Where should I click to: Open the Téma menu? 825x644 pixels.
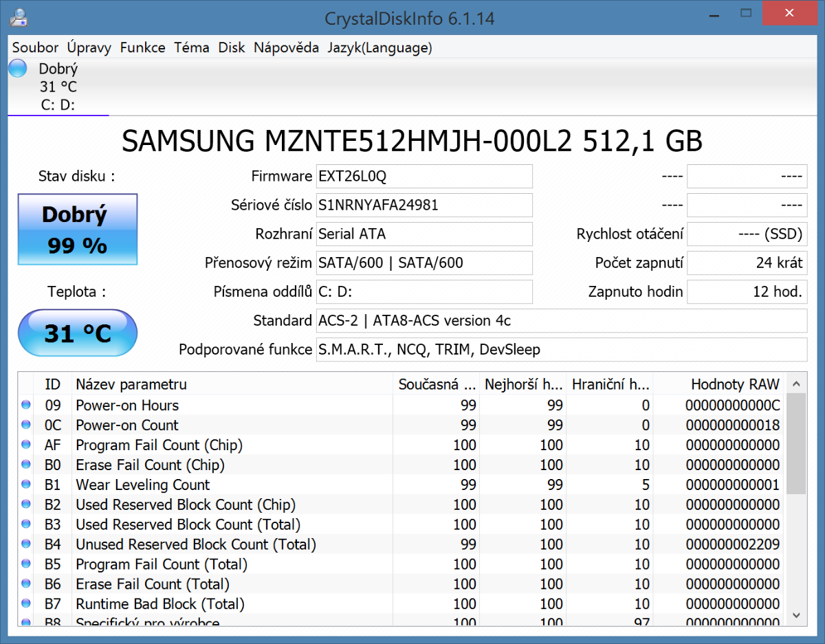(x=191, y=47)
